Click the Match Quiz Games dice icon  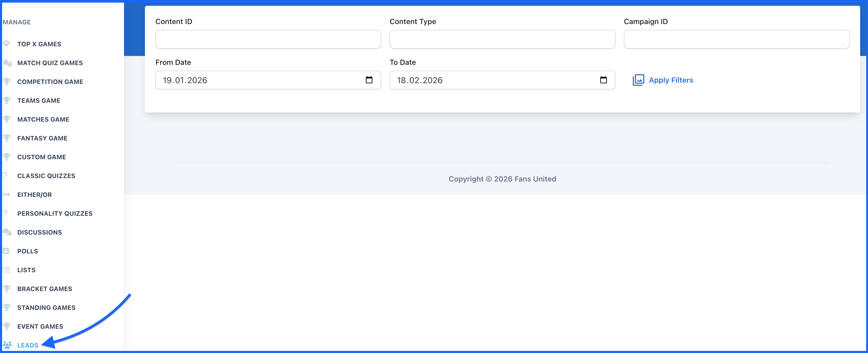pyautogui.click(x=7, y=63)
